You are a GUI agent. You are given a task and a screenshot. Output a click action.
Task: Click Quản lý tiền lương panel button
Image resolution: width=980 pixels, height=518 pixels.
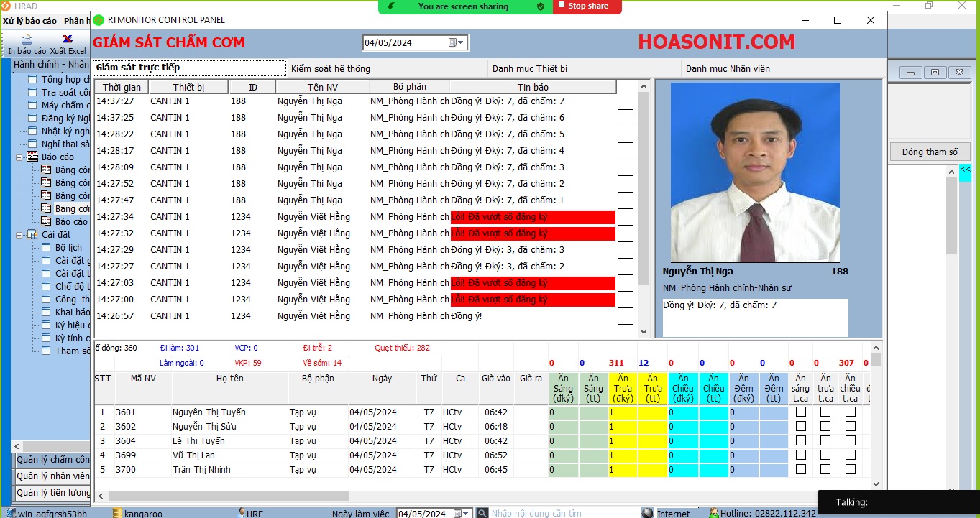point(52,493)
